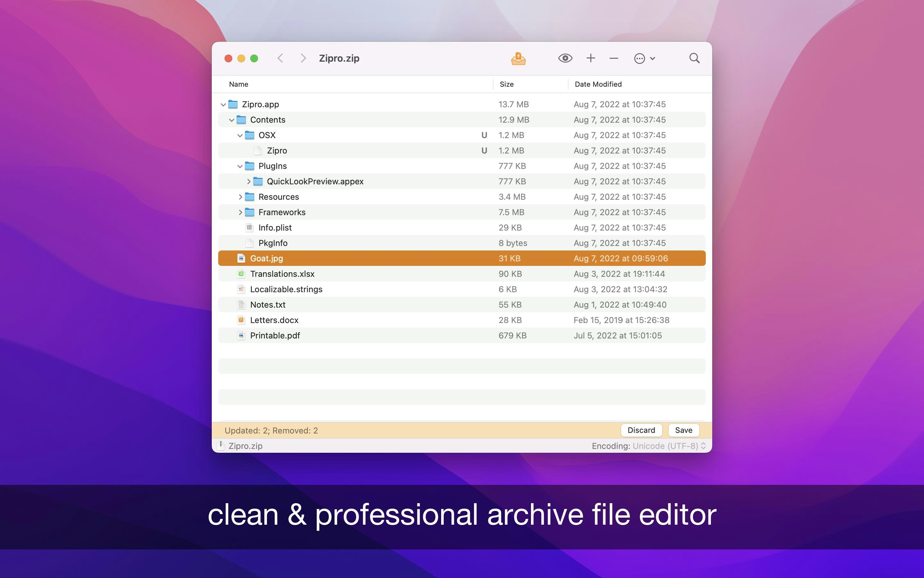Sort by the Name column header

pyautogui.click(x=239, y=84)
